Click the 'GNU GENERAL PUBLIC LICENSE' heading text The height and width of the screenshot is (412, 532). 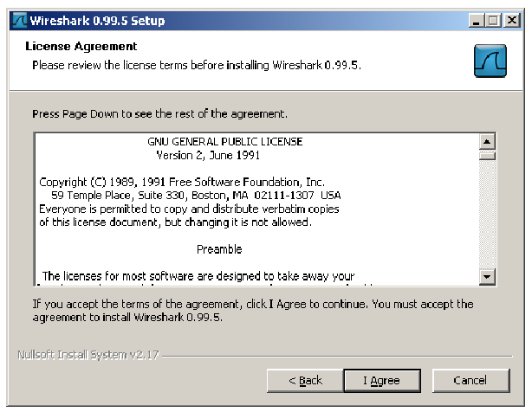225,142
